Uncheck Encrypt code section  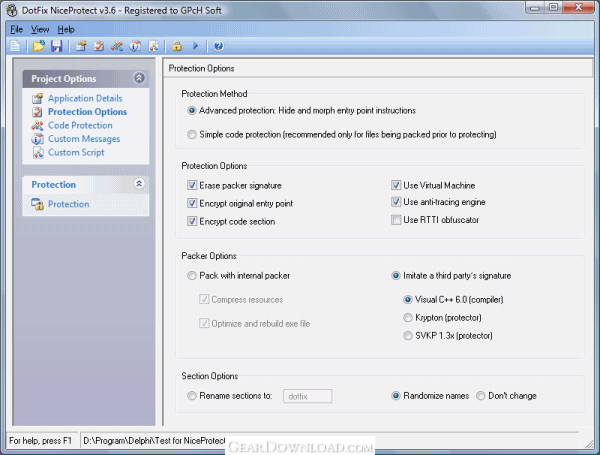[192, 221]
